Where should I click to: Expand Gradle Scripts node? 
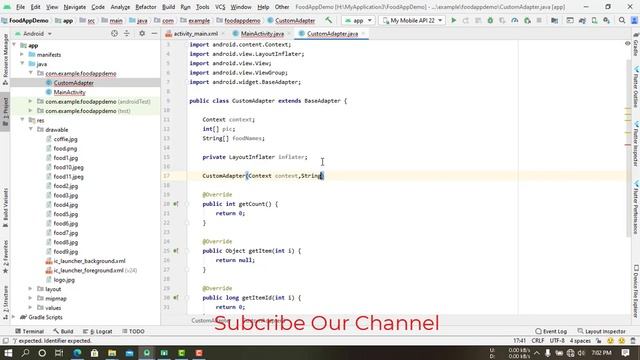pyautogui.click(x=13, y=317)
